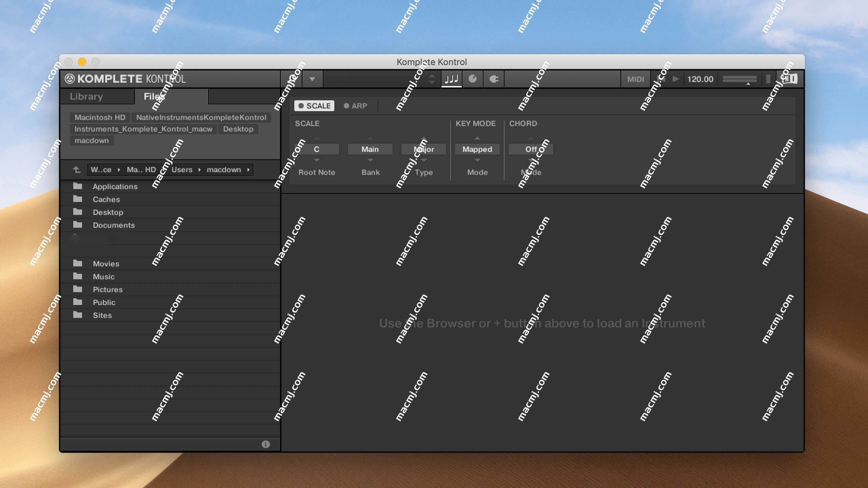Switch to the Library tab
This screenshot has width=868, height=488.
pos(86,96)
